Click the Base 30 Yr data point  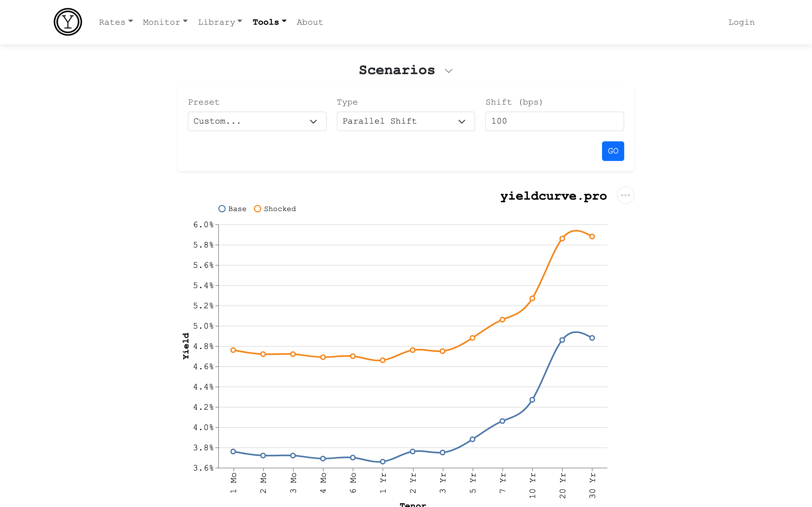click(x=592, y=338)
